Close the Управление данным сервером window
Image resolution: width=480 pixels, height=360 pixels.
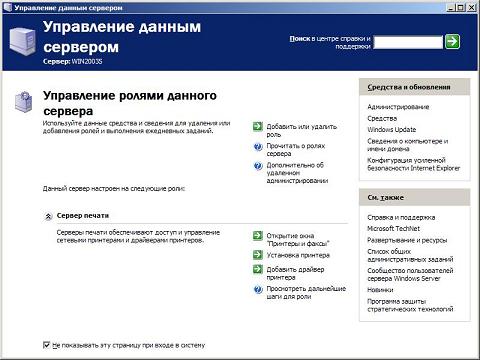tap(471, 7)
